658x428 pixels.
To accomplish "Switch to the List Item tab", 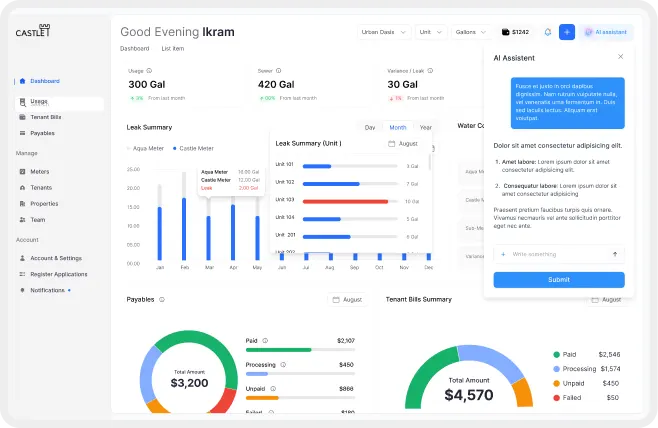I will [173, 48].
